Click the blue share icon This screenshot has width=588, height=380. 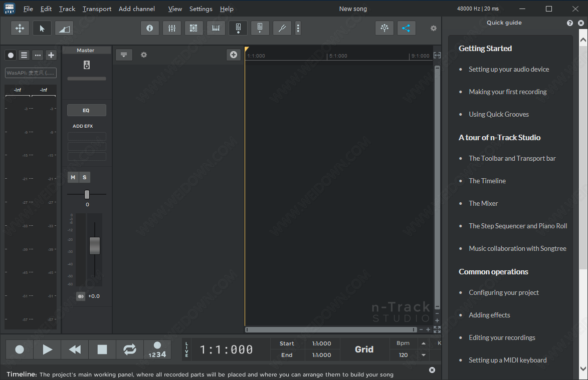tap(406, 28)
